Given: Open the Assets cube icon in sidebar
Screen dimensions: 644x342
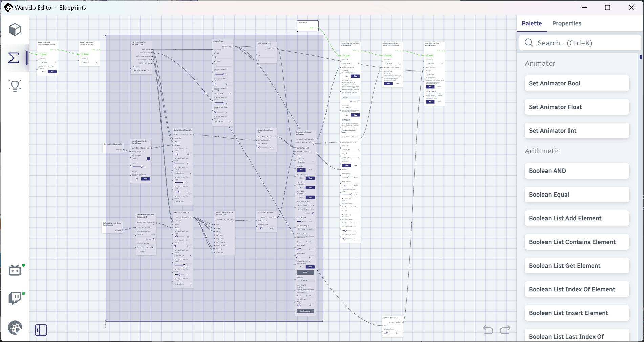Looking at the screenshot, I should 15,30.
